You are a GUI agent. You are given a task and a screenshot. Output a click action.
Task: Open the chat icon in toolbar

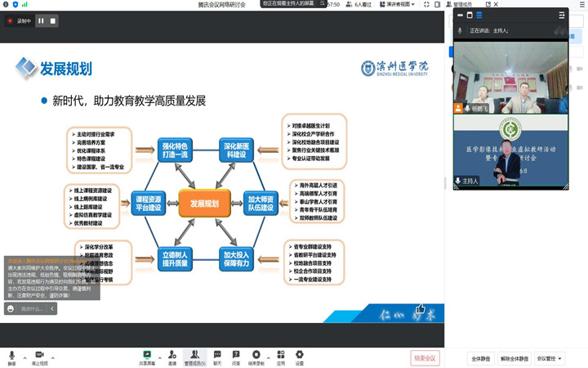217,356
